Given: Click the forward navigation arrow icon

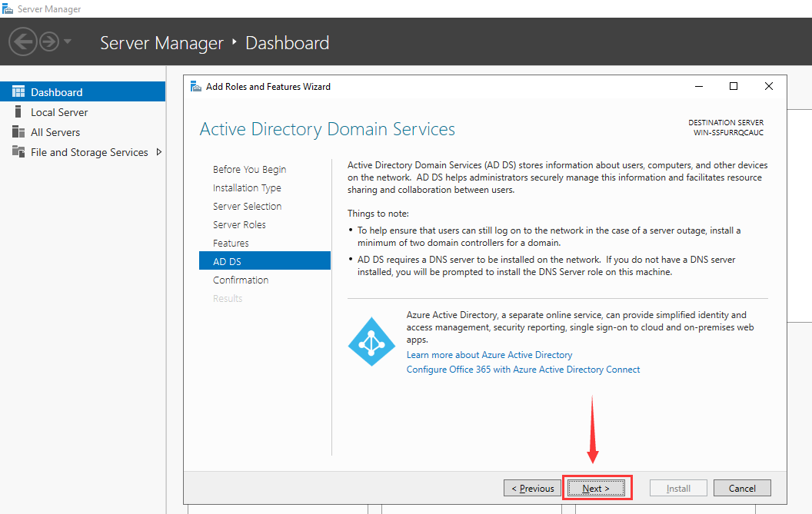Looking at the screenshot, I should tap(49, 41).
